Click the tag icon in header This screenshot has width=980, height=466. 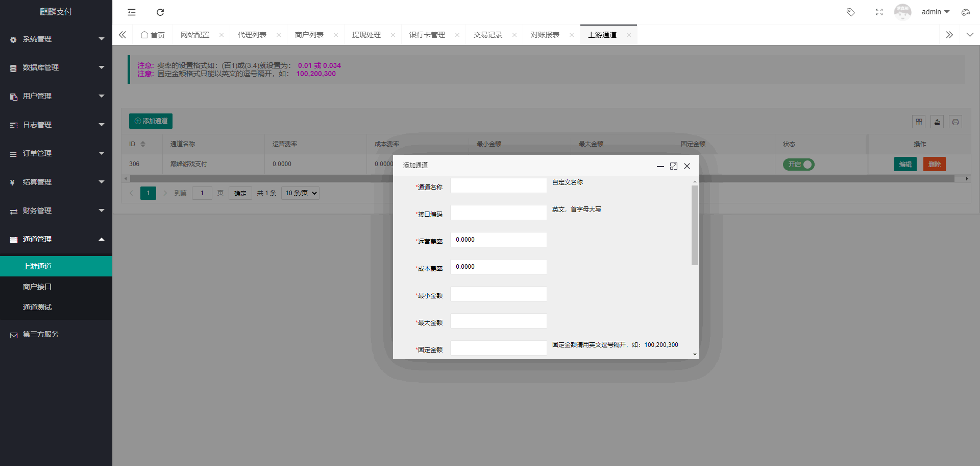(850, 12)
